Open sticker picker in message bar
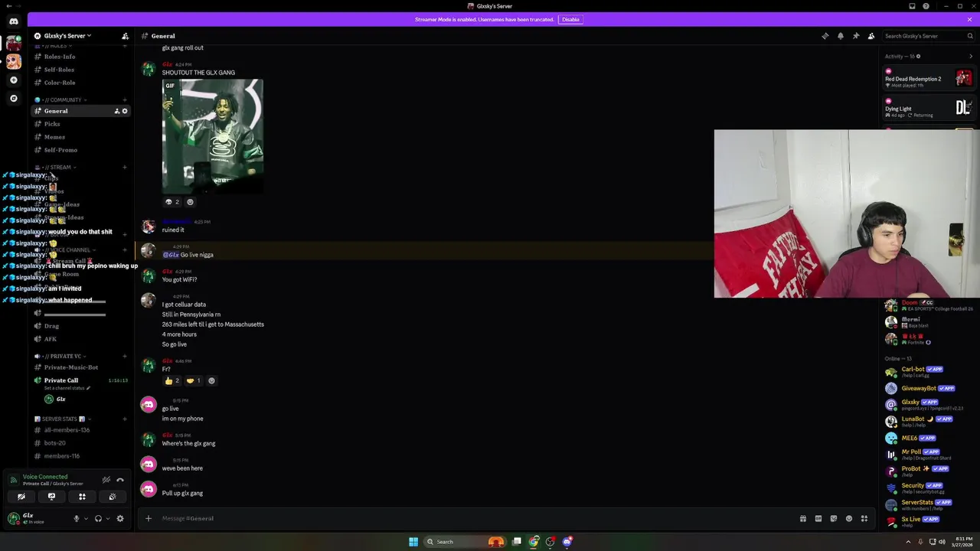The height and width of the screenshot is (551, 980). tap(834, 518)
